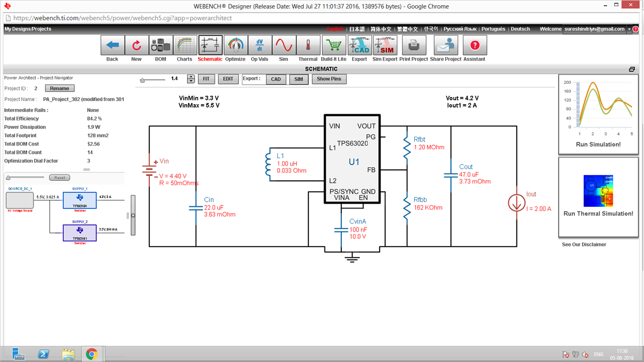Open Build-It Lite cart icon
Image resolution: width=644 pixels, height=362 pixels.
[x=334, y=45]
